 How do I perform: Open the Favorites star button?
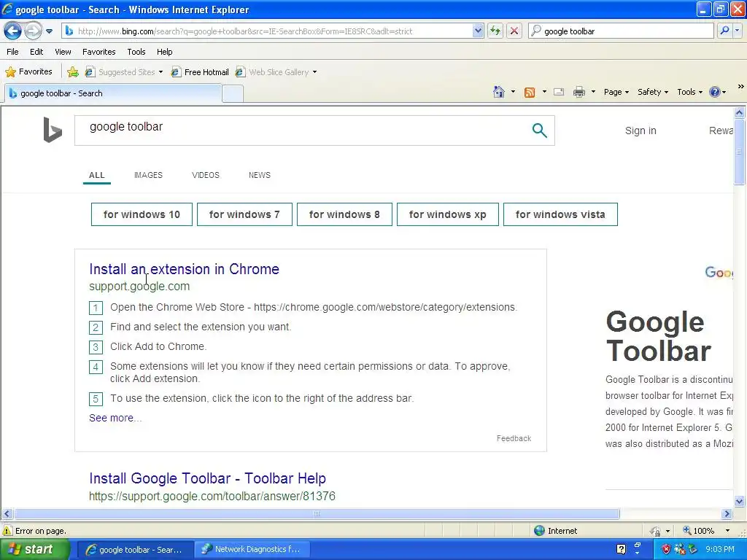point(28,72)
